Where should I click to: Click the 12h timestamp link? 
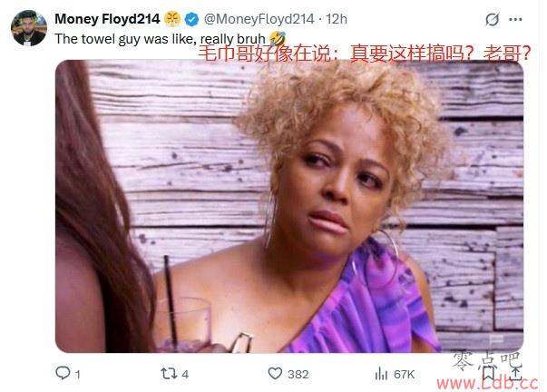click(337, 19)
